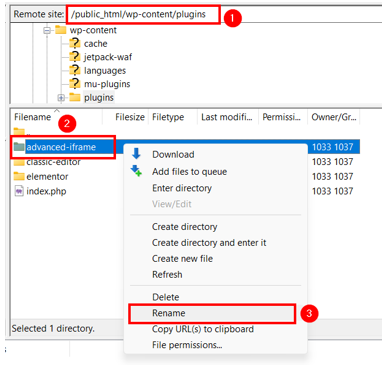Click the mu-plugins folder question-mark icon

click(75, 84)
